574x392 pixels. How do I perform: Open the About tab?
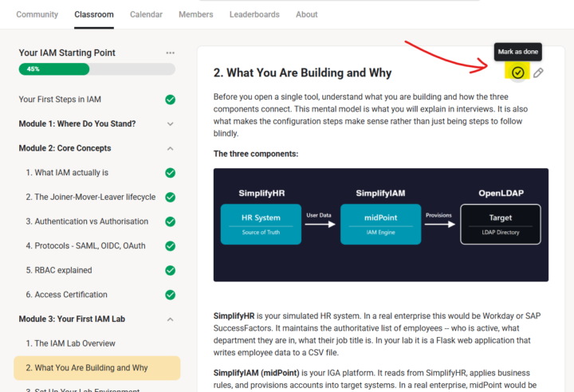(x=307, y=14)
